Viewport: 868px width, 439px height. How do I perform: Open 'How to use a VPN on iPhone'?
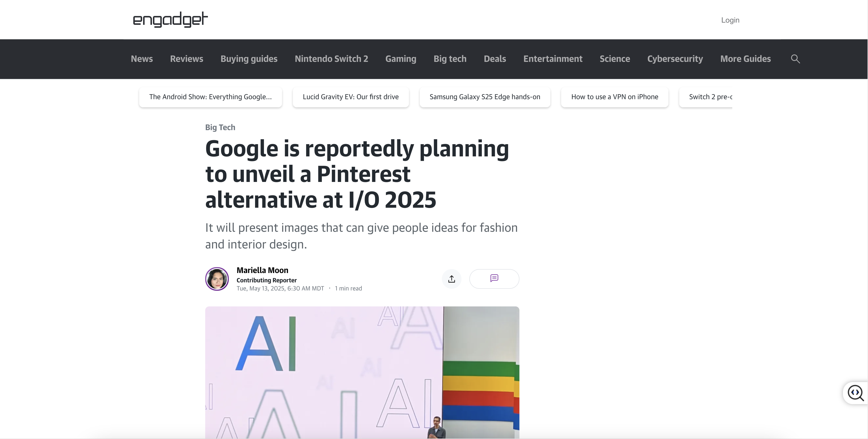point(615,97)
